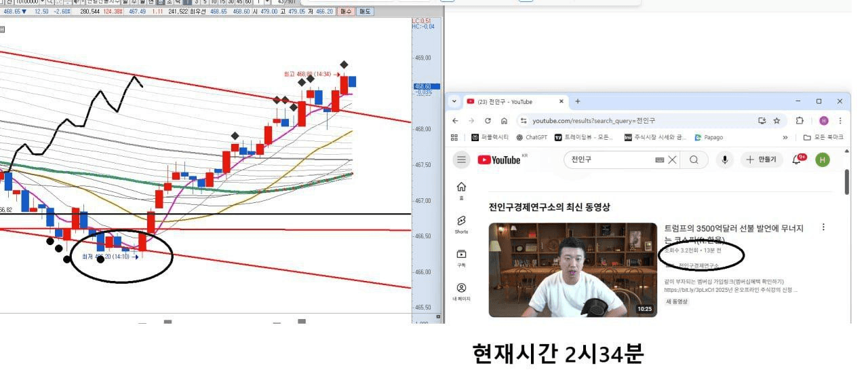
Task: Clear the YouTube search text
Action: coord(672,160)
